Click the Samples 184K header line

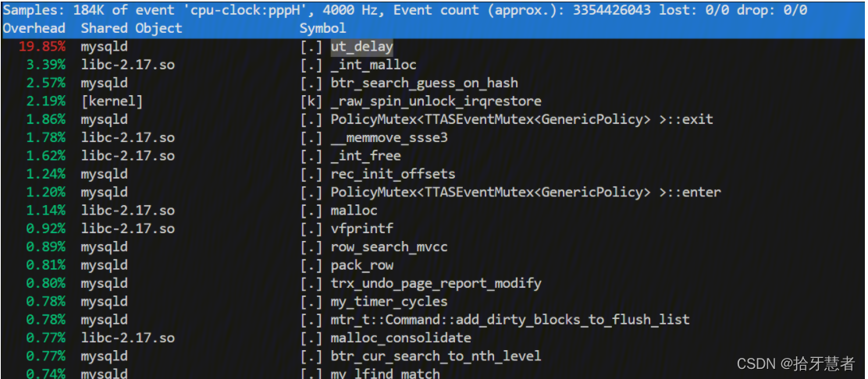point(404,10)
